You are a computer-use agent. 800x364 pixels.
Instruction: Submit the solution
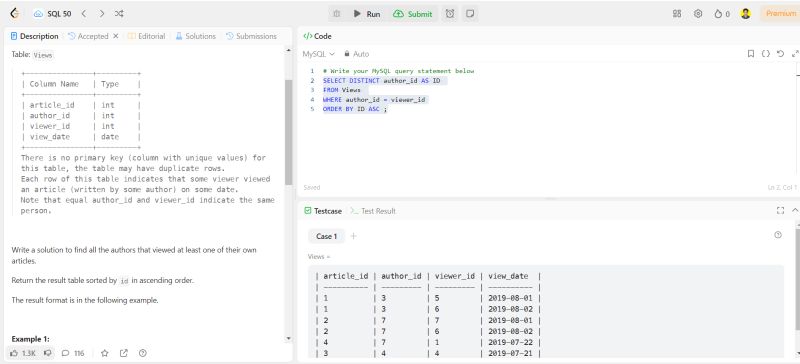coord(413,14)
